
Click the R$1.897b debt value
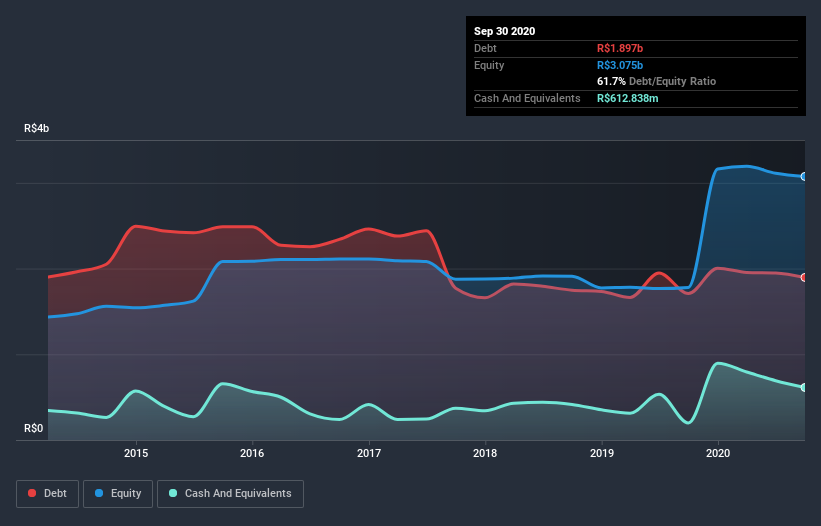(x=620, y=48)
